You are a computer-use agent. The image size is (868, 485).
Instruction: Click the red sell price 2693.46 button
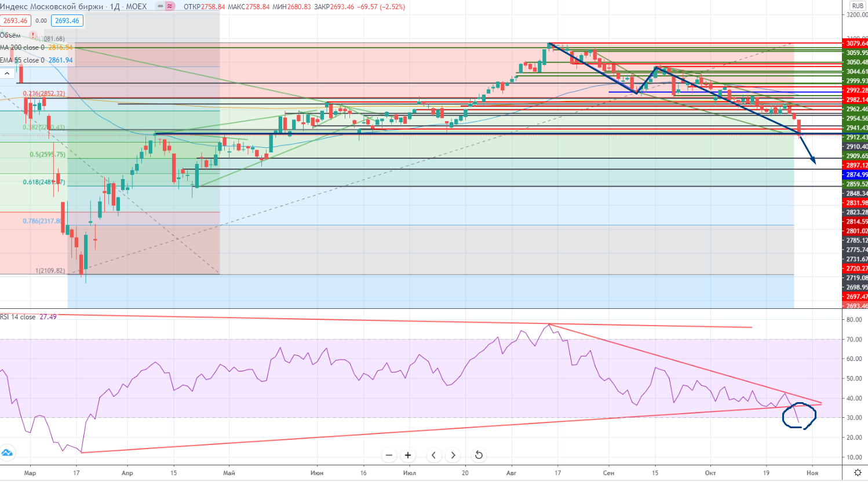point(15,21)
